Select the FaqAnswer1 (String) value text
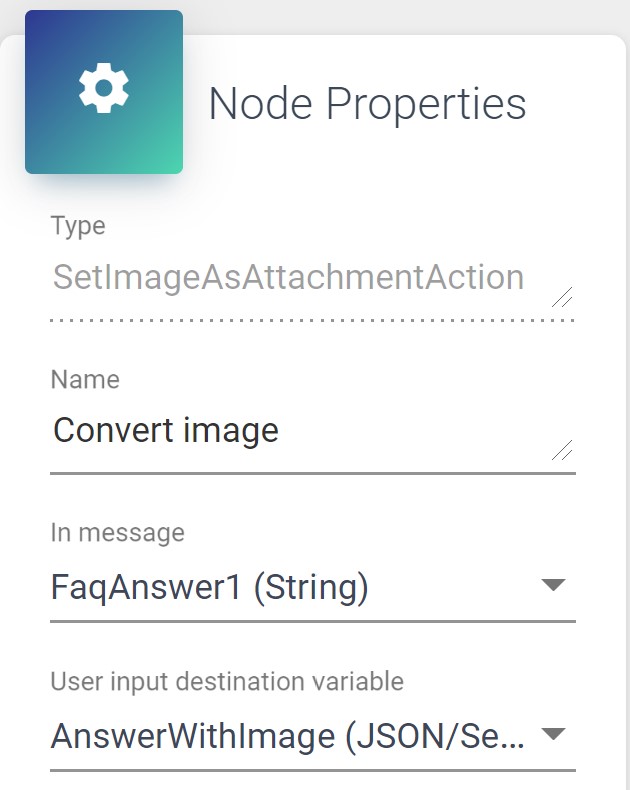 point(209,588)
